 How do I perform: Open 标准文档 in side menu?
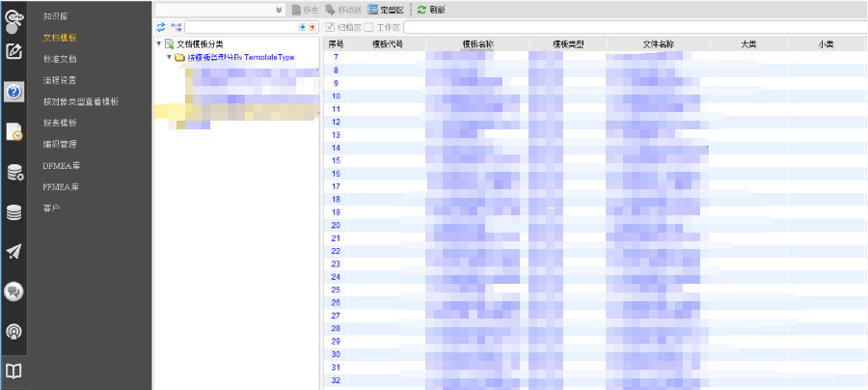point(60,59)
